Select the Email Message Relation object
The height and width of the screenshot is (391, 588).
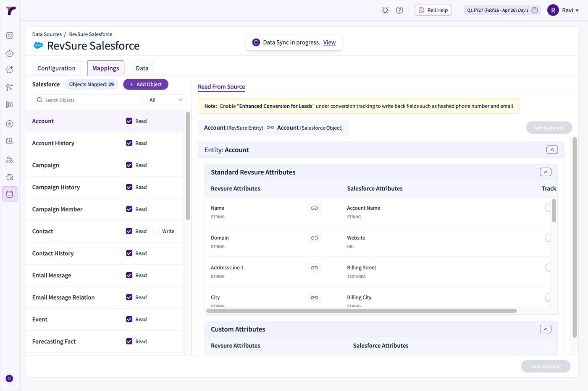pos(105,297)
